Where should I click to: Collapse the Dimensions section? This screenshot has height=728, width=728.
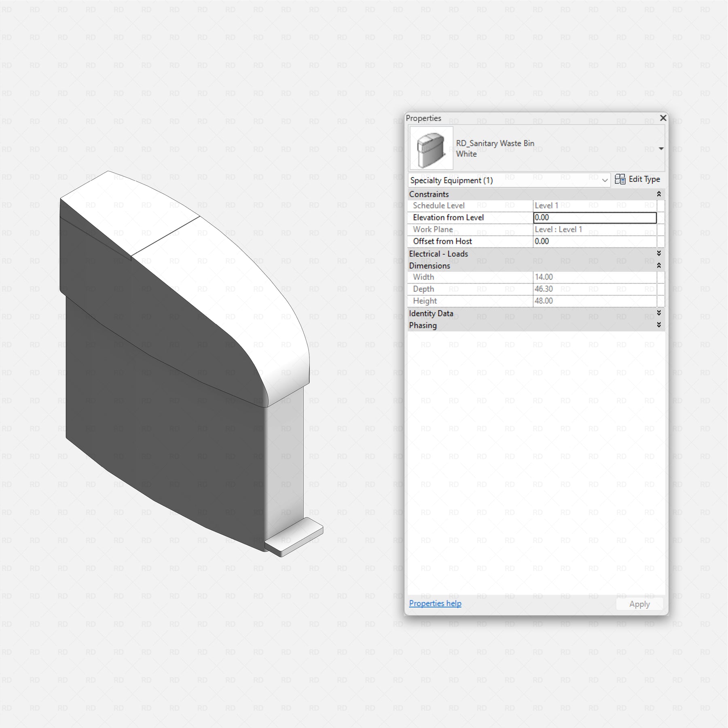[659, 266]
